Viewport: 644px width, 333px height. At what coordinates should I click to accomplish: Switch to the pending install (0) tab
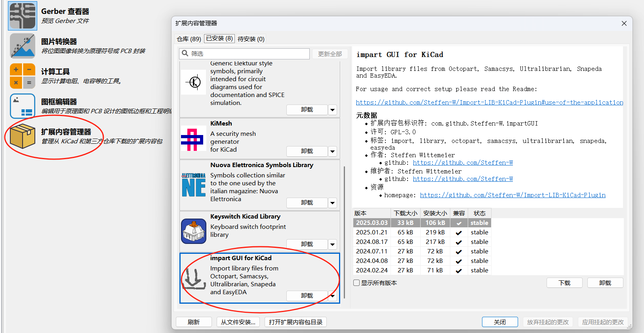251,39
